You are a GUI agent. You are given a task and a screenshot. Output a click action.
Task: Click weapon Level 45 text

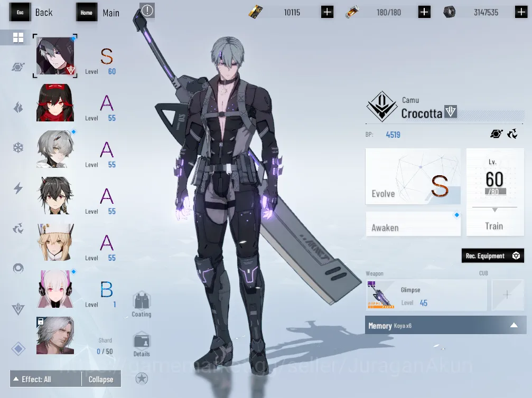pyautogui.click(x=414, y=303)
